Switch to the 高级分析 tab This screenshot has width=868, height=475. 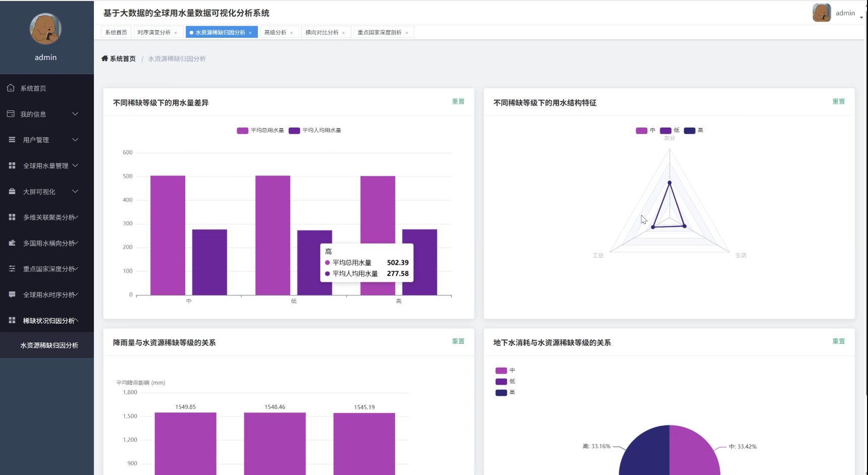tap(275, 32)
